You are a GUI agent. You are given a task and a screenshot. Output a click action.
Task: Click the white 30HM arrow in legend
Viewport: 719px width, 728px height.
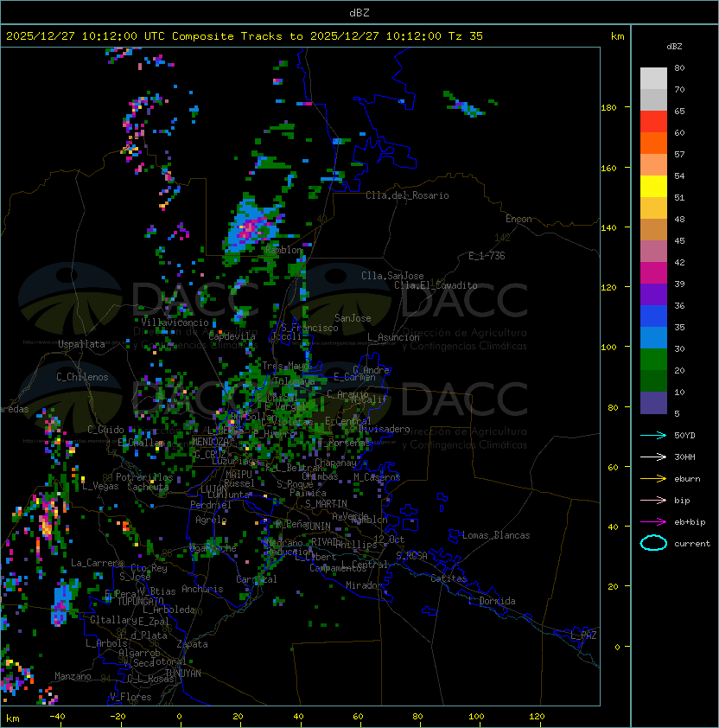pyautogui.click(x=653, y=457)
